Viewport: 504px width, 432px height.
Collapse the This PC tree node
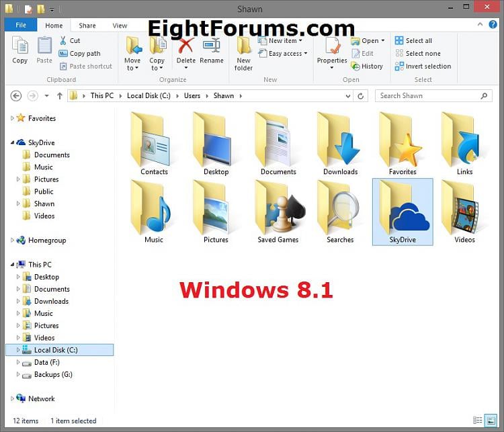[12, 265]
